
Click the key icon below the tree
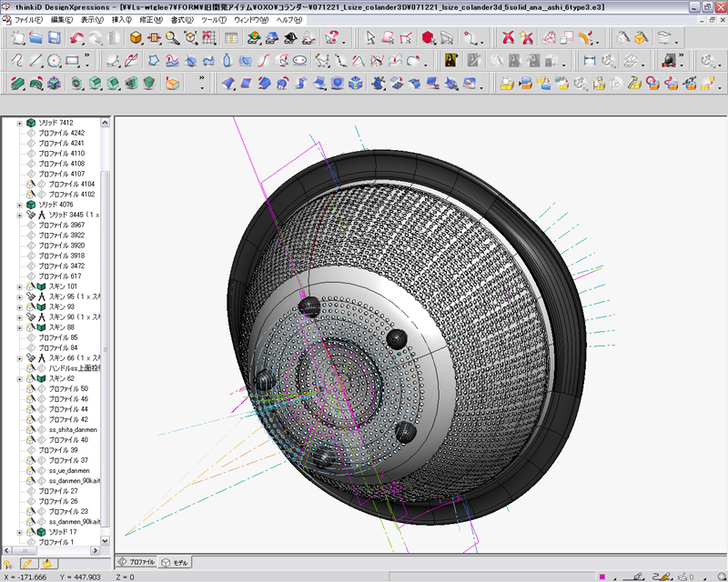click(x=8, y=564)
